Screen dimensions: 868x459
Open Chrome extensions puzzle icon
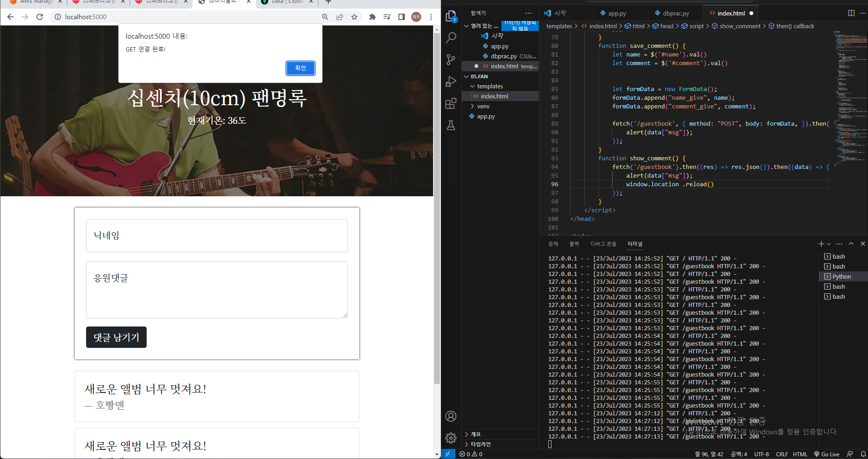(x=373, y=17)
